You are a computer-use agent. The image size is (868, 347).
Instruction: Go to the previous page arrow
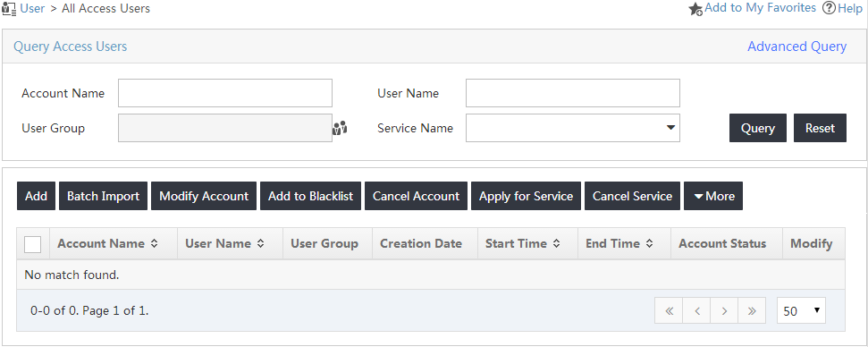(x=697, y=311)
